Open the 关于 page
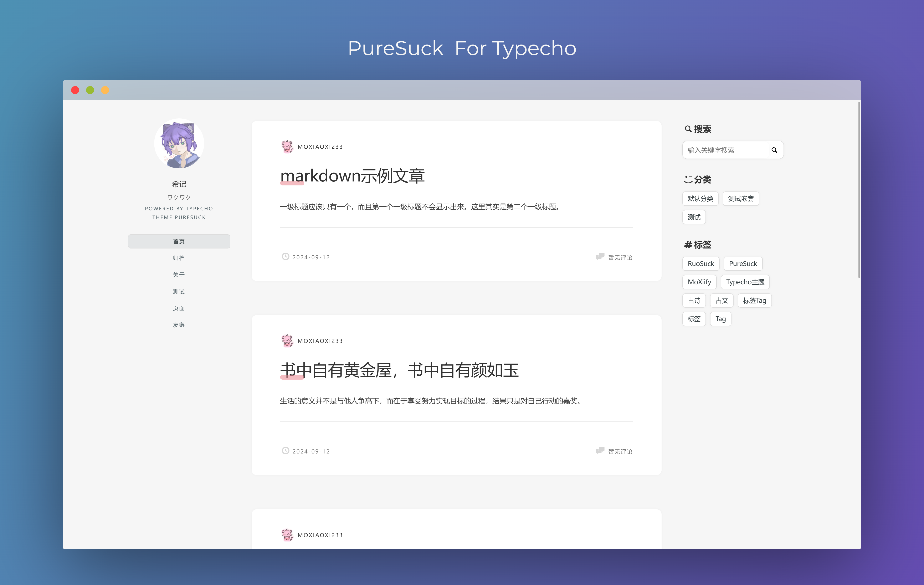 coord(179,275)
